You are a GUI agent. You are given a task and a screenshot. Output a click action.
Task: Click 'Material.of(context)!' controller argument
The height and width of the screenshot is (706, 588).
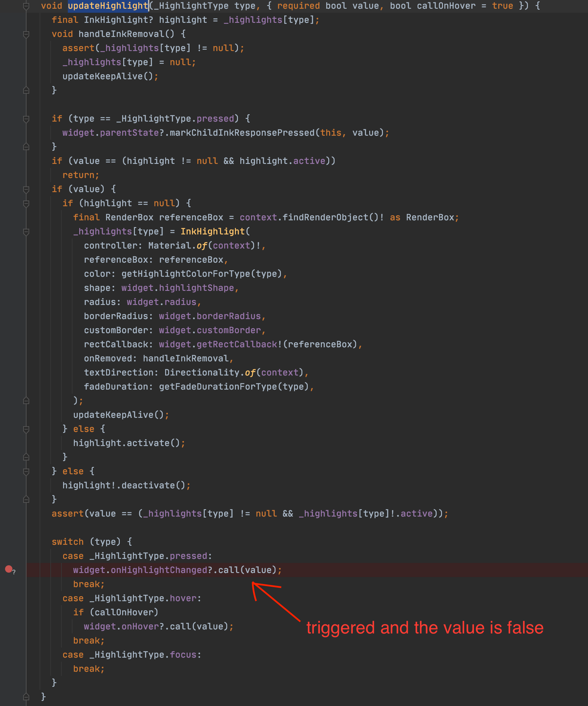(204, 246)
